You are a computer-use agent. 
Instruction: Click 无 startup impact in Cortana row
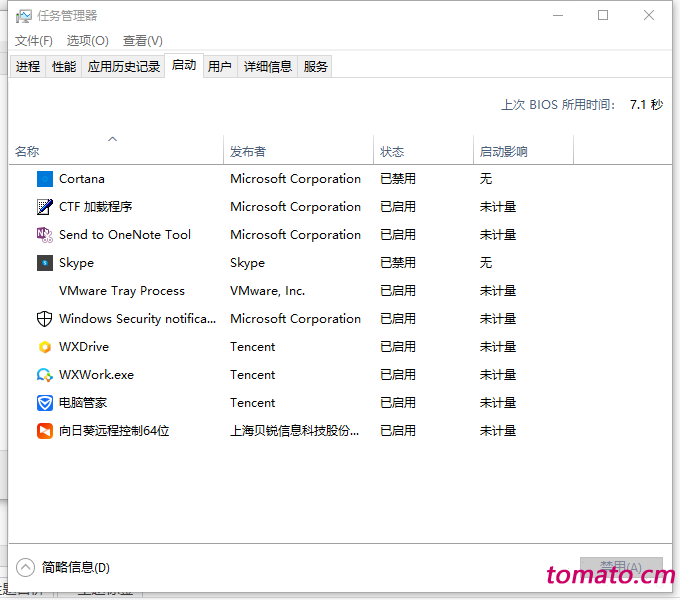tap(486, 179)
